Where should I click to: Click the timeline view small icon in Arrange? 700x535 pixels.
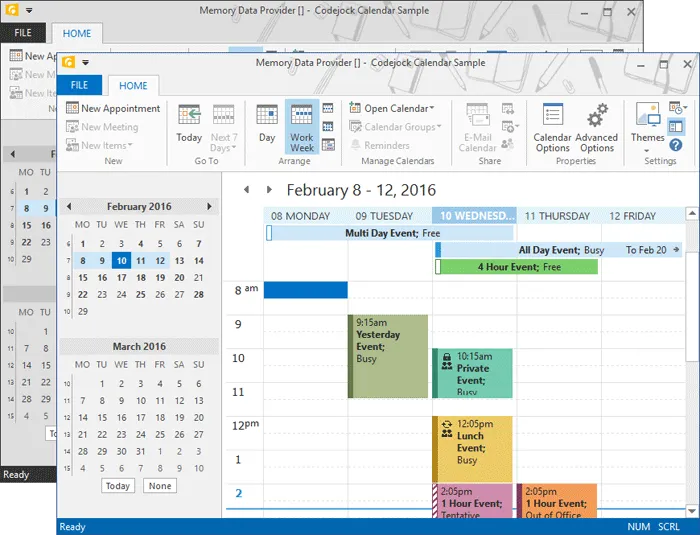pyautogui.click(x=328, y=145)
